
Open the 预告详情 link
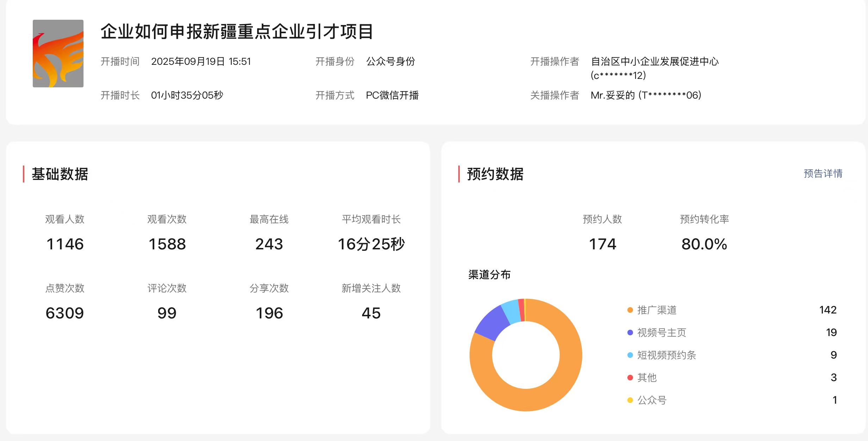(x=823, y=173)
